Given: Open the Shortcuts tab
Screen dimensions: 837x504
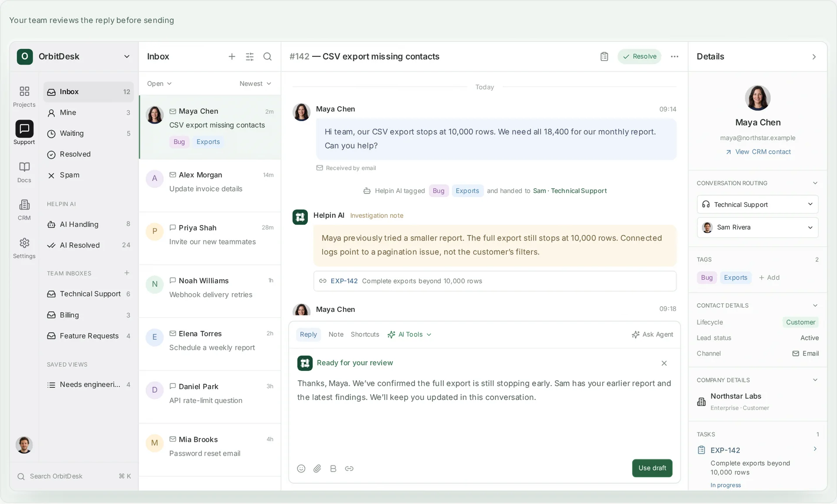Looking at the screenshot, I should tap(365, 335).
